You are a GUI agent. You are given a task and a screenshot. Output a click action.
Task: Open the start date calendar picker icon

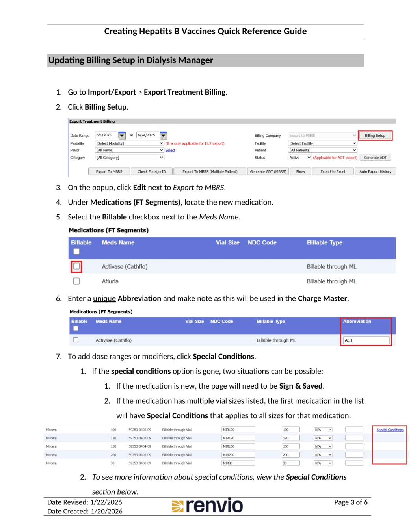[x=122, y=136]
